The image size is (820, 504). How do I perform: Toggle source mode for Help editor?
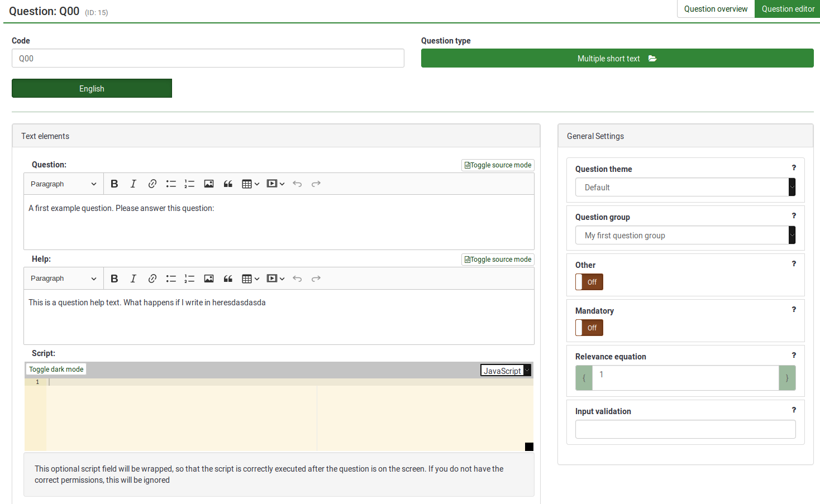(498, 260)
